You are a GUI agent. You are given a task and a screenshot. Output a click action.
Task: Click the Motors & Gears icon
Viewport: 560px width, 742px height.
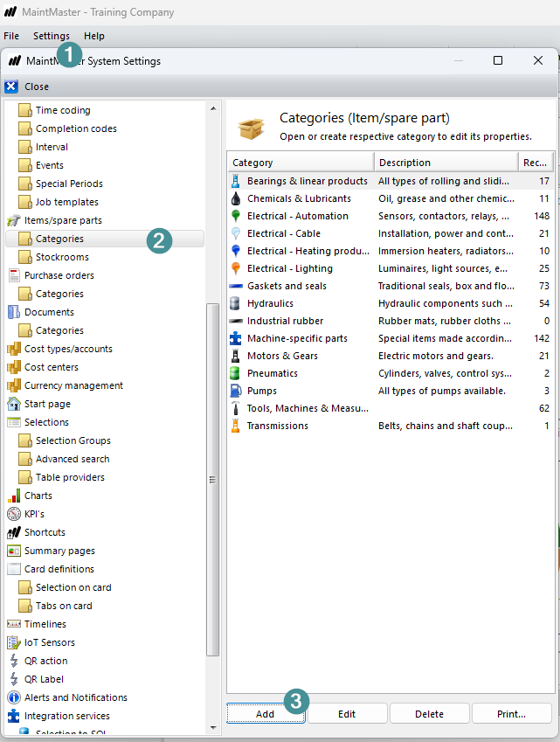pyautogui.click(x=236, y=356)
